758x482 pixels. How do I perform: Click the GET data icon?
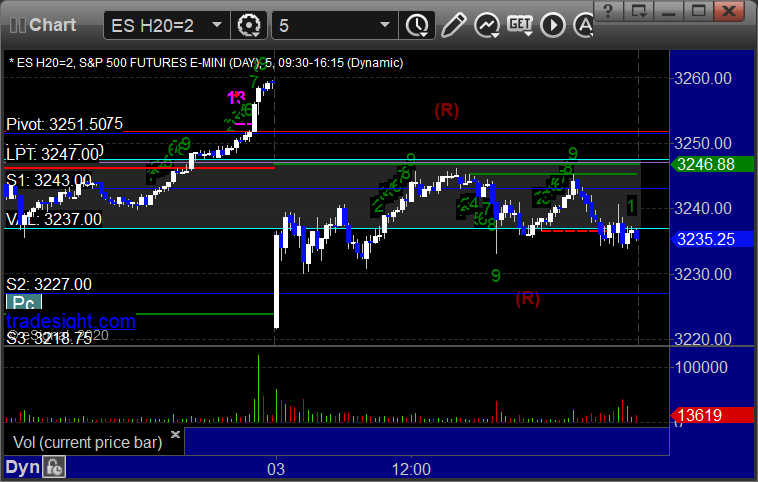coord(520,25)
